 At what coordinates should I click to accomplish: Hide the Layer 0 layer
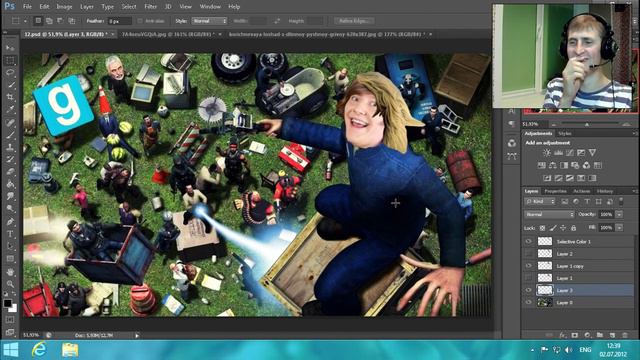click(529, 302)
